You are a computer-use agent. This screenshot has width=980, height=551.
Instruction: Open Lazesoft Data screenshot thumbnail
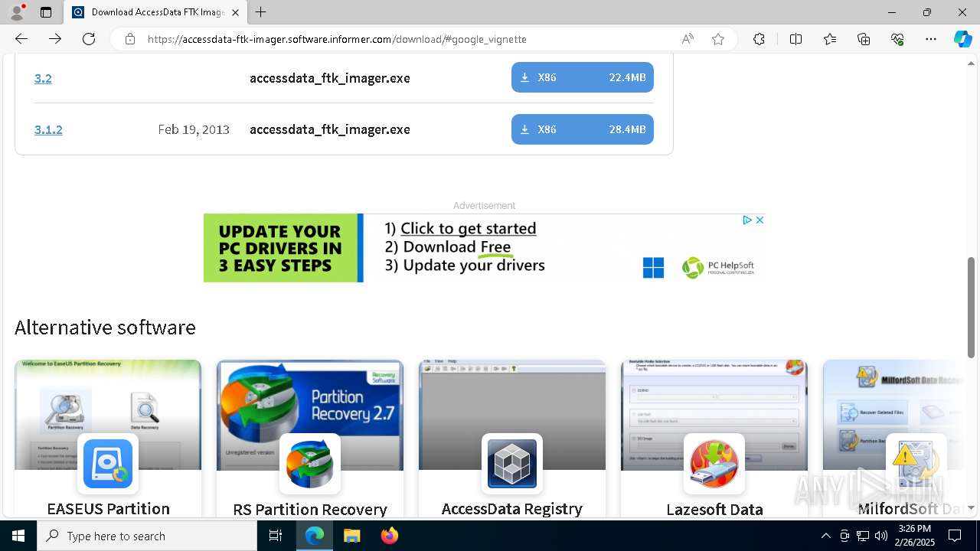pyautogui.click(x=714, y=415)
